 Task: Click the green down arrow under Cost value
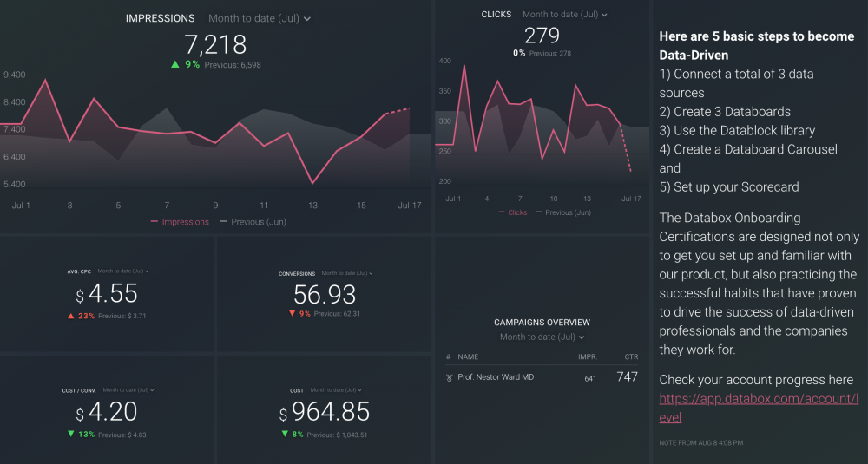(283, 435)
